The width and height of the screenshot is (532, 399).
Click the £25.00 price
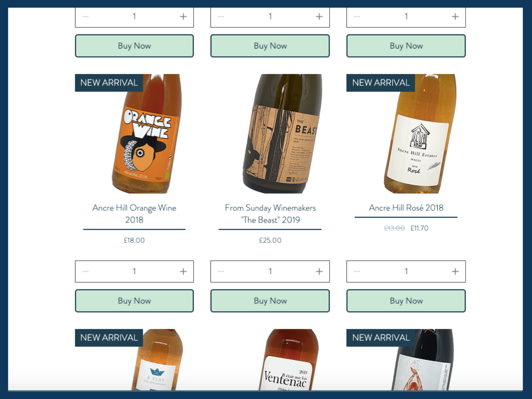coord(270,240)
